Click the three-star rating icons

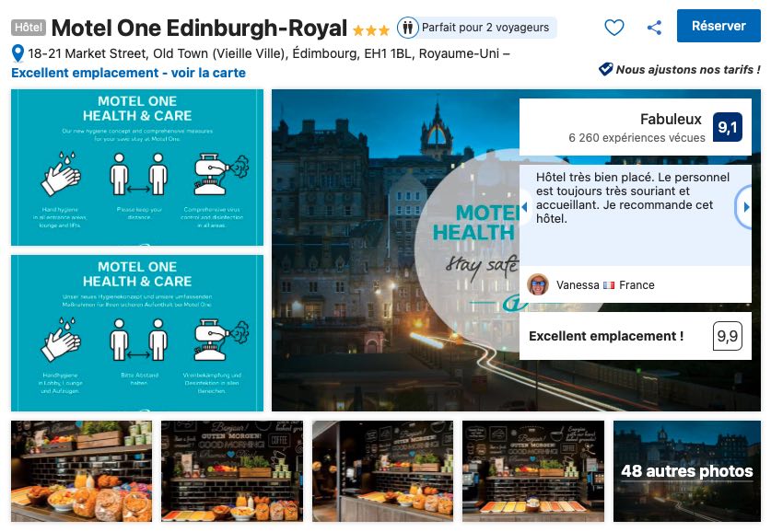[x=370, y=30]
